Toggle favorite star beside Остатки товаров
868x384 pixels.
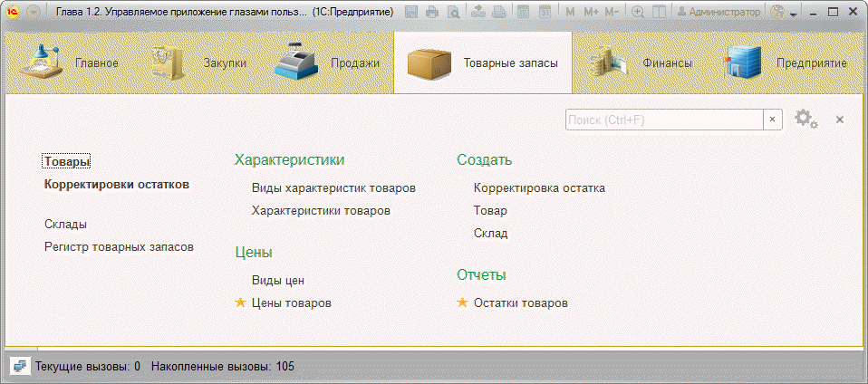point(462,302)
